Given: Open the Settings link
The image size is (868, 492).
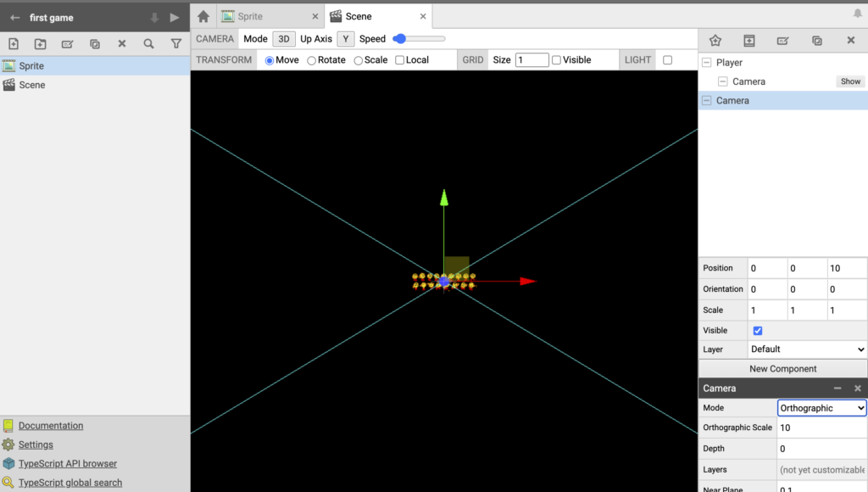Looking at the screenshot, I should 36,444.
